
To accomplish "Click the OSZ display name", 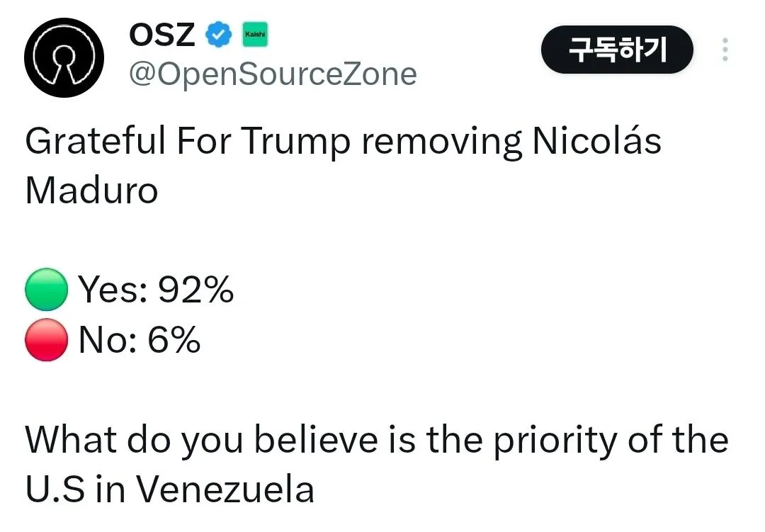I will pos(161,34).
